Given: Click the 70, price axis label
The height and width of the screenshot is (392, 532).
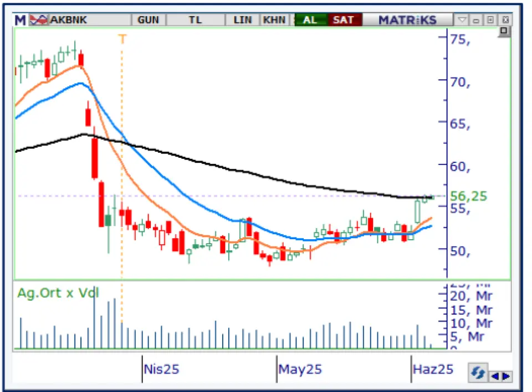Looking at the screenshot, I should coord(460,82).
